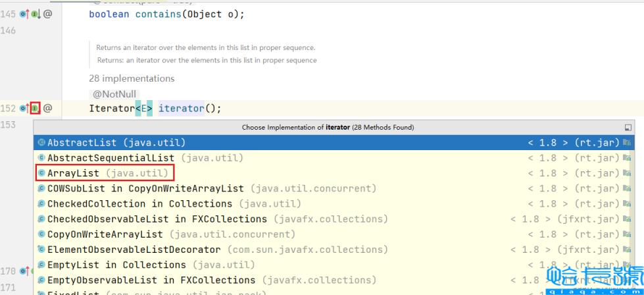
Task: Click the class icon beside EmptyList in Collections
Action: click(41, 265)
